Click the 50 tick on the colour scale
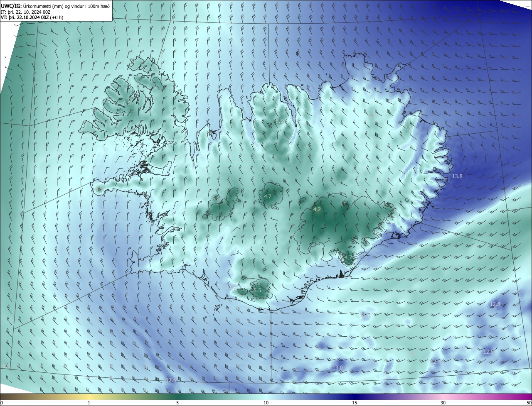The height and width of the screenshot is (406, 532). click(x=529, y=403)
